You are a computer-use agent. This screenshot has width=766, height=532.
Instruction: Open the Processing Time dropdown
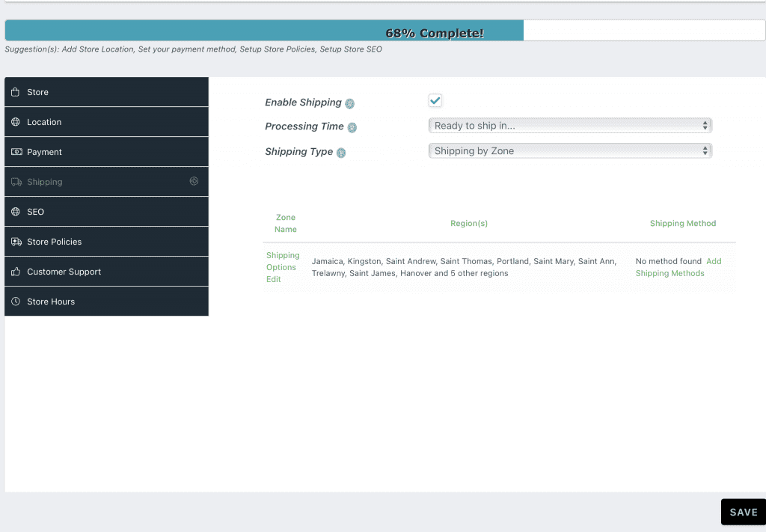tap(570, 126)
